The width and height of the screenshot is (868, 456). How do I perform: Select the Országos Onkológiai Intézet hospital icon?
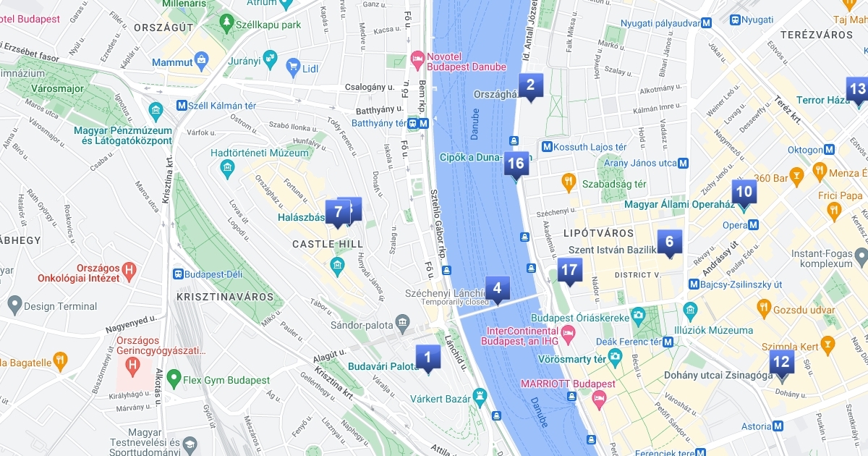129,271
